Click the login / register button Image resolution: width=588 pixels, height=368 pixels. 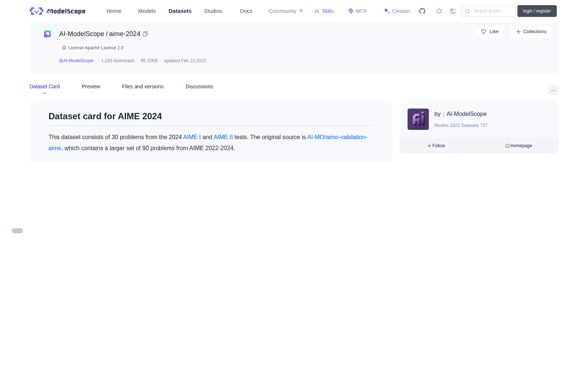coord(537,11)
